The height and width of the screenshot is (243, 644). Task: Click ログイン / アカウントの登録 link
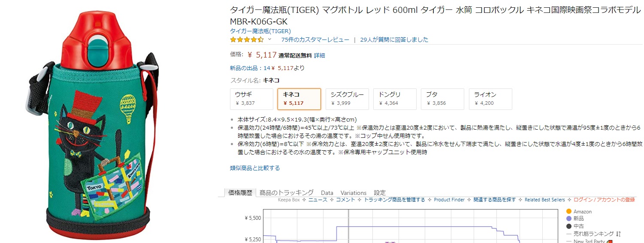[x=604, y=200]
